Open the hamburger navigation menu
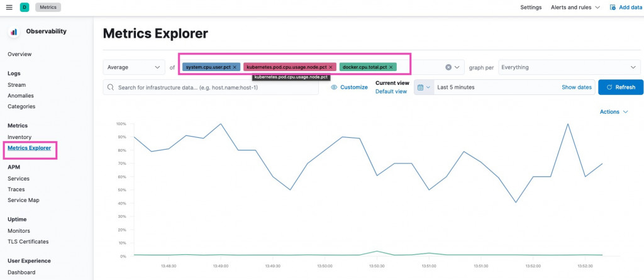The height and width of the screenshot is (280, 644). coord(9,7)
